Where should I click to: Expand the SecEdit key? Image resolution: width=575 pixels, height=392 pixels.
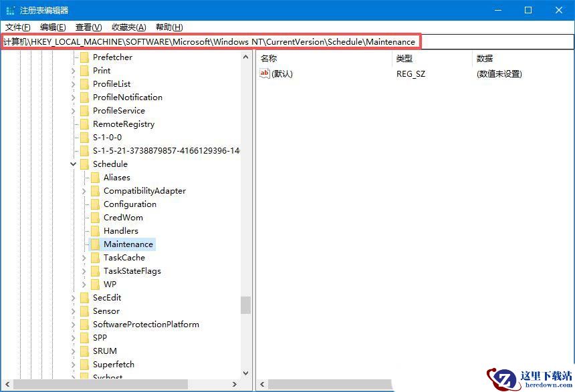coord(74,298)
